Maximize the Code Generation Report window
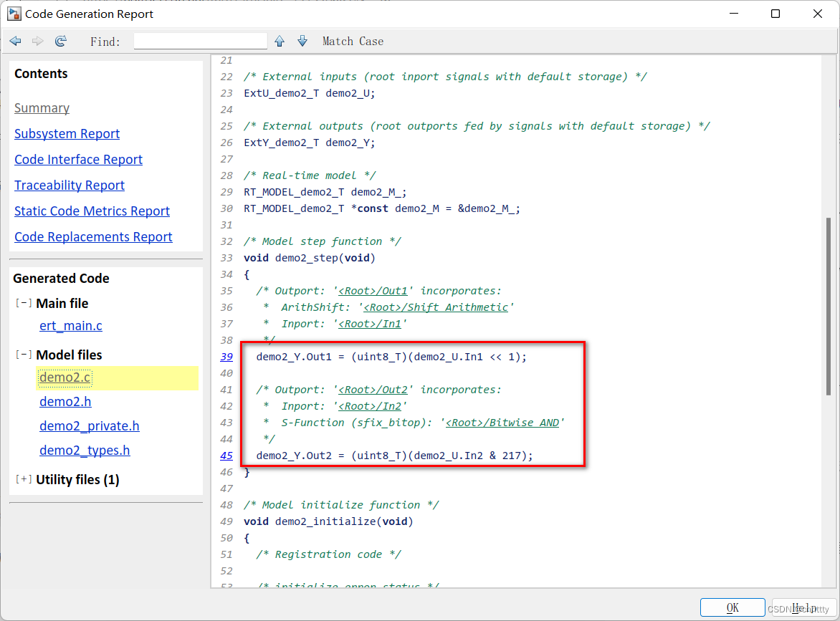The image size is (840, 621). pos(775,14)
